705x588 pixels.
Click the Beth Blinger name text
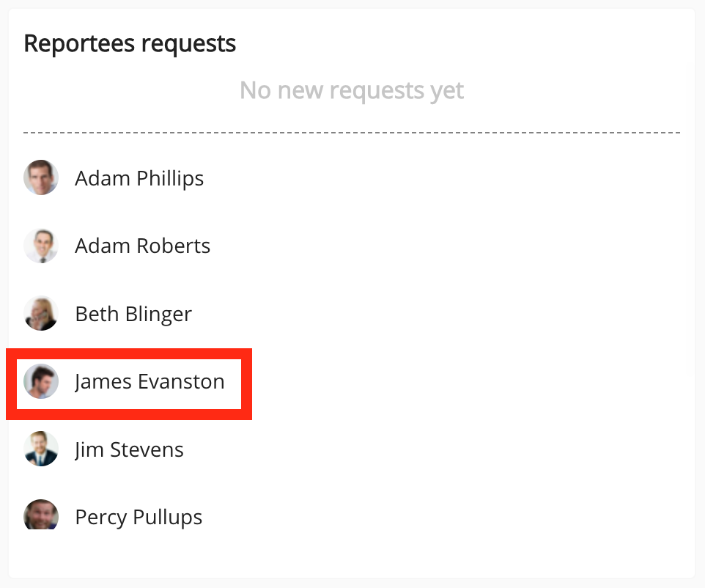(x=133, y=314)
